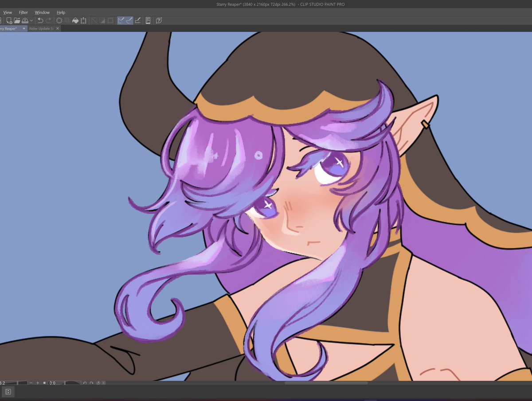
Task: Open the View menu
Action: 8,12
